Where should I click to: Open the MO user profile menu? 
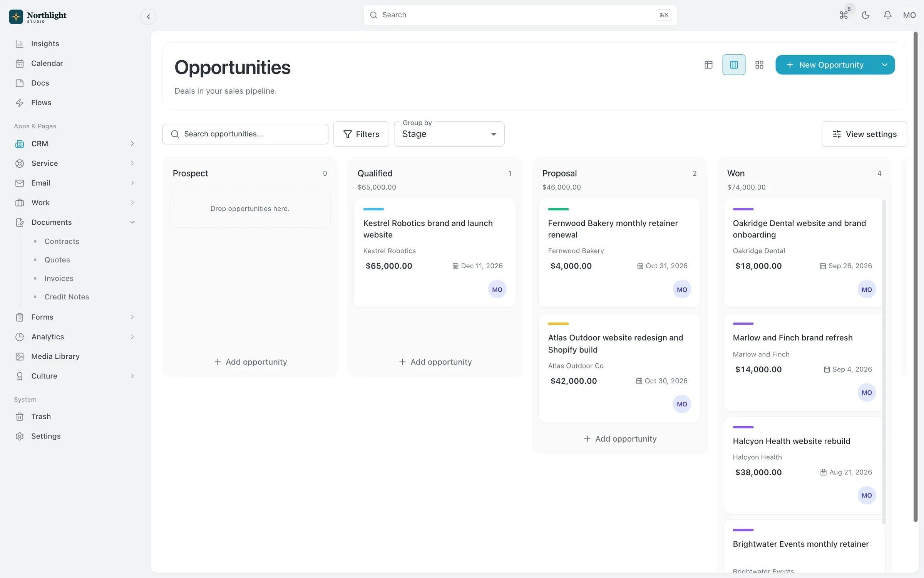(909, 15)
